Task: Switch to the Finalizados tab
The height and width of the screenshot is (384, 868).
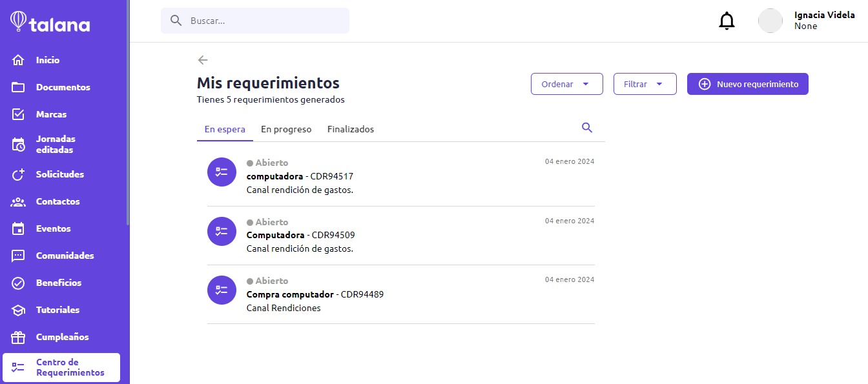Action: click(351, 129)
